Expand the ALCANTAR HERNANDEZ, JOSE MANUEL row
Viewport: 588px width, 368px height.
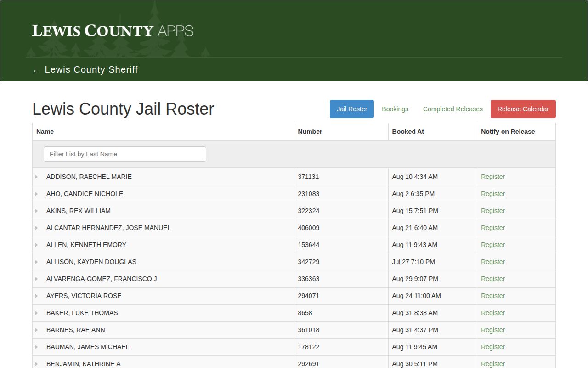[37, 228]
